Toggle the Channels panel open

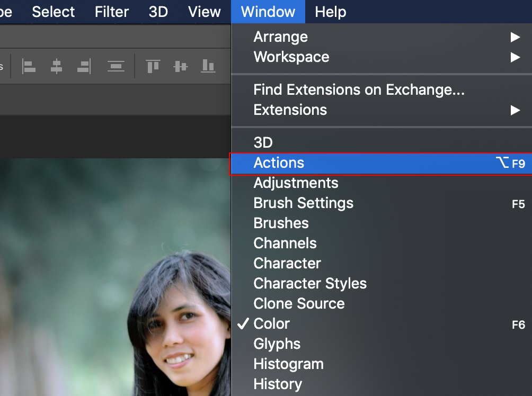coord(285,243)
